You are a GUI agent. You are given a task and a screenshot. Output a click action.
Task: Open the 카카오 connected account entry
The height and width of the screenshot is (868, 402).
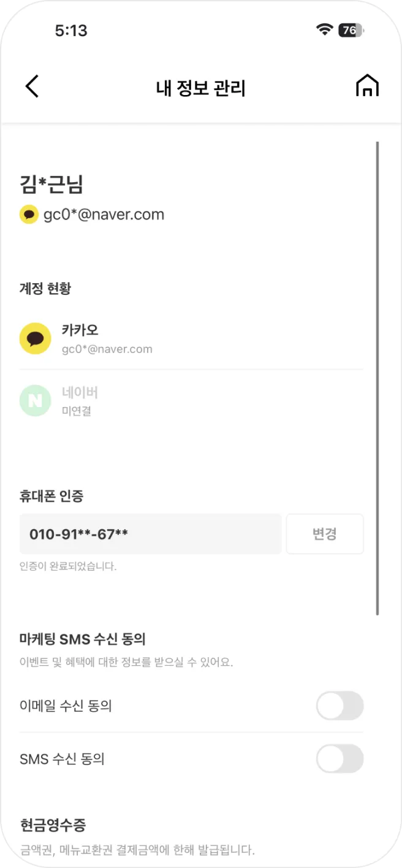184,338
